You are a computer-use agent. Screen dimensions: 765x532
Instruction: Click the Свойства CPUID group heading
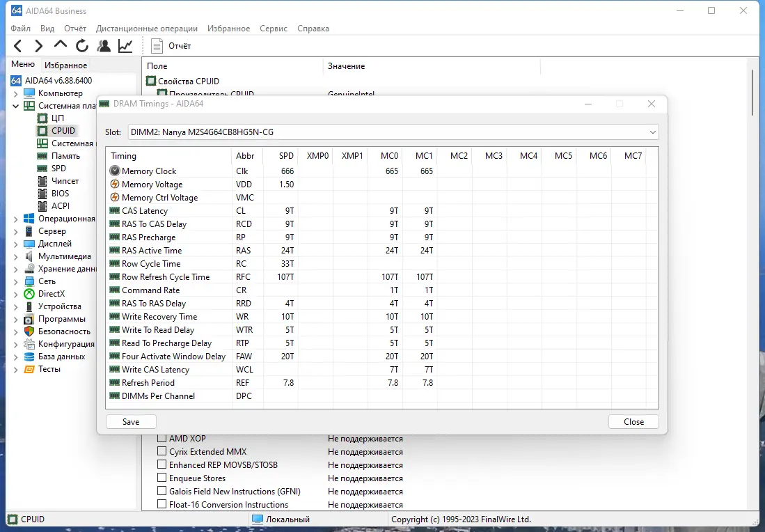tap(189, 81)
